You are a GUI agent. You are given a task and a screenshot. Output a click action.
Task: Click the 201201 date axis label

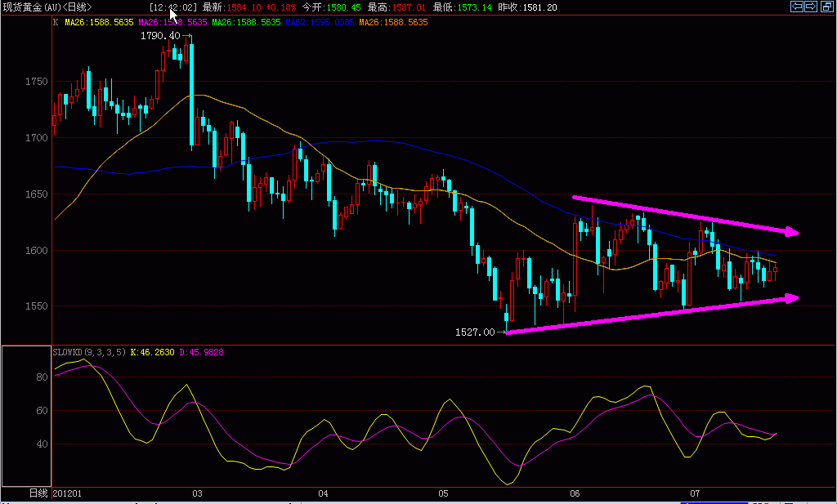(67, 493)
